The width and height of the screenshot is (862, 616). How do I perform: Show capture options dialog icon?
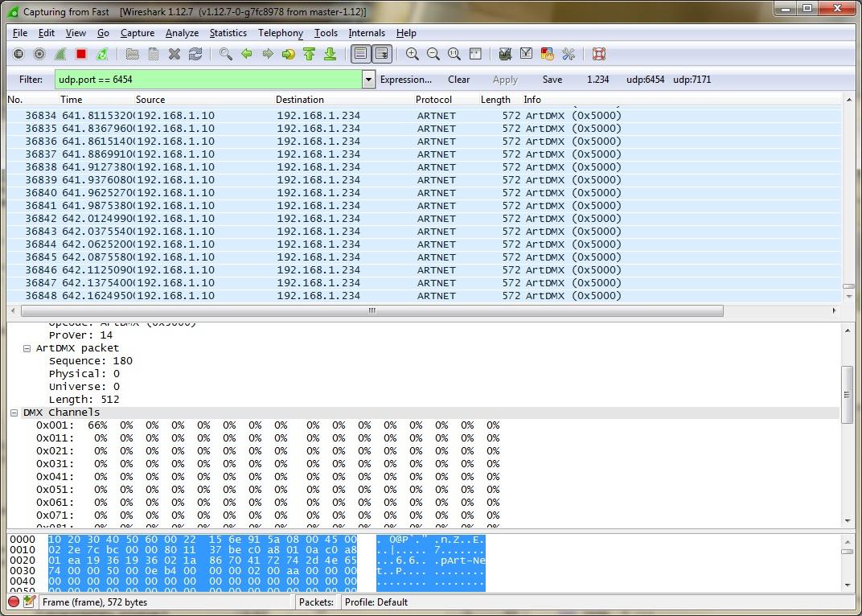39,54
